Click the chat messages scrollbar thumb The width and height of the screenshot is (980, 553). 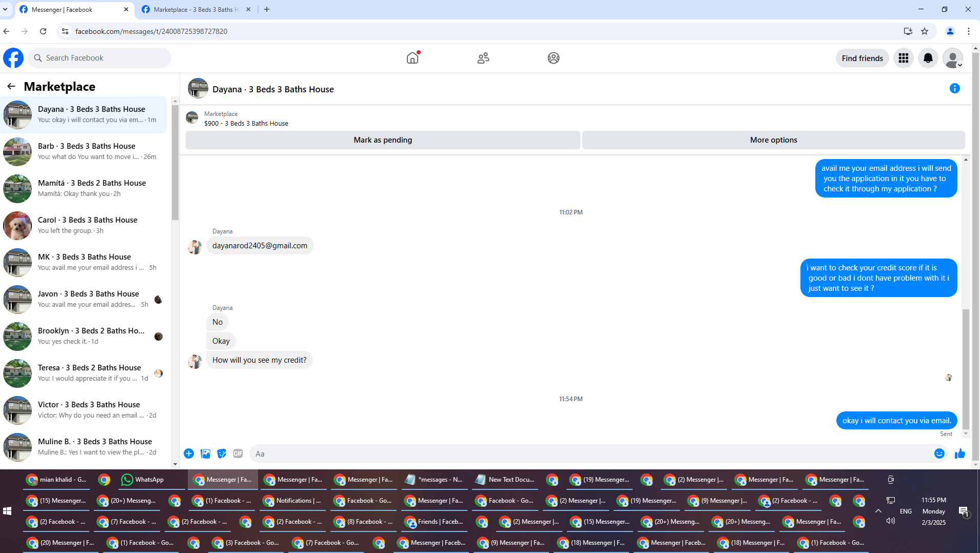tap(966, 368)
